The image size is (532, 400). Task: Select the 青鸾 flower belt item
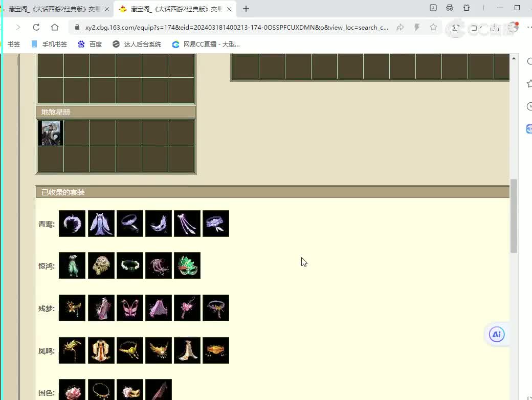[216, 224]
